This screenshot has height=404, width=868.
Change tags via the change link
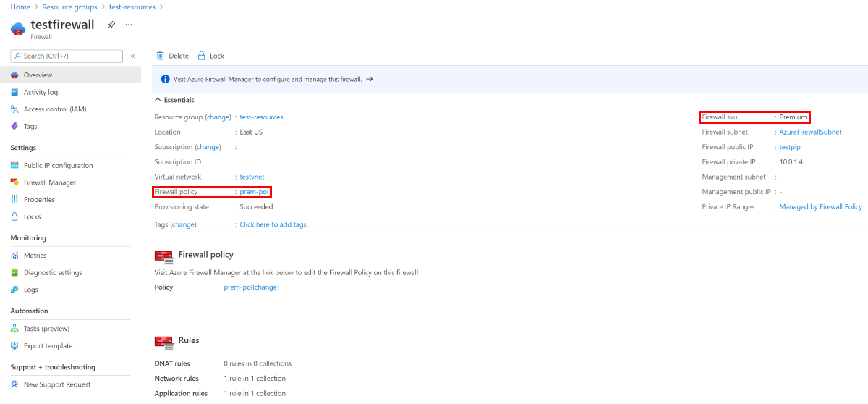click(x=183, y=224)
